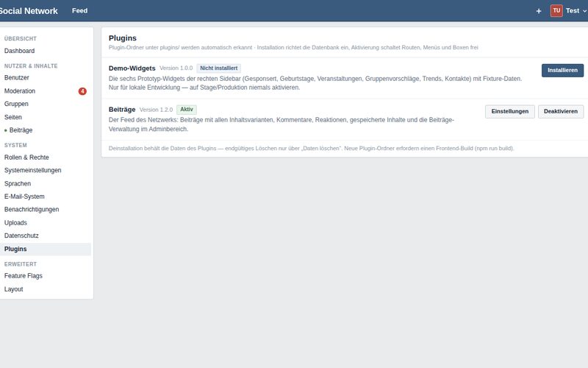Click the ERWEITERT section header
This screenshot has width=588, height=368.
[21, 264]
